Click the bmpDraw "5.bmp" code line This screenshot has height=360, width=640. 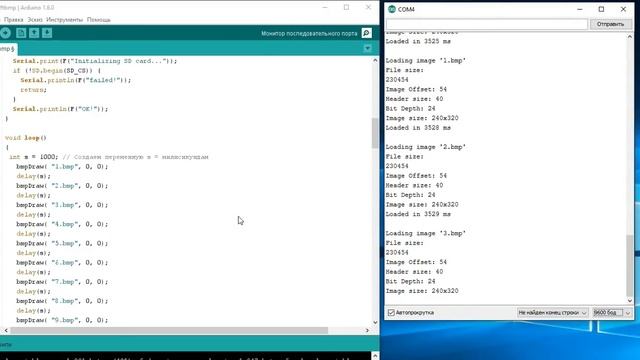coord(62,243)
